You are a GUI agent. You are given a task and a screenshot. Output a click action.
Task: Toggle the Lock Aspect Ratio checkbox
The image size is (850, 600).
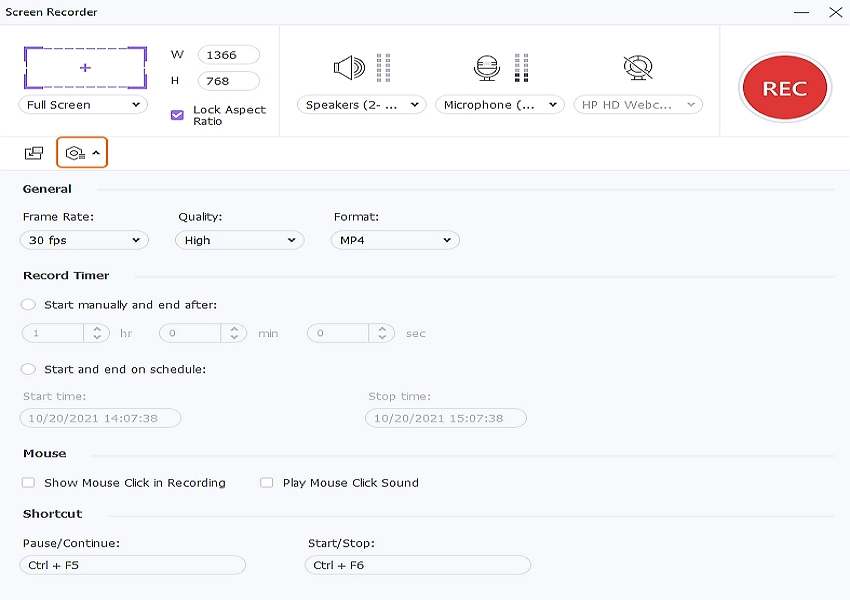point(177,115)
